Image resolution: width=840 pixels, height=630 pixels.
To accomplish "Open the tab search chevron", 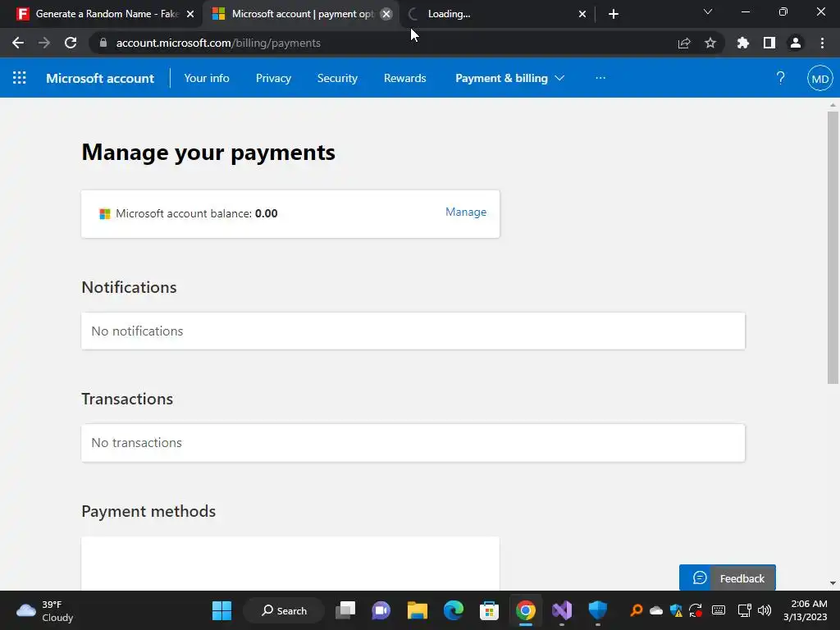I will tap(708, 11).
